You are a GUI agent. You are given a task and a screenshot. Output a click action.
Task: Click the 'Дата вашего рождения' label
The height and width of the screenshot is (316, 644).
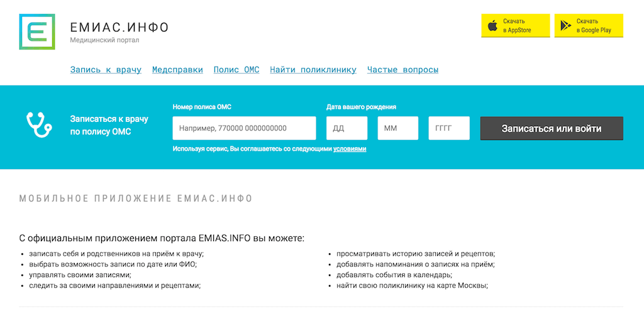click(x=361, y=107)
